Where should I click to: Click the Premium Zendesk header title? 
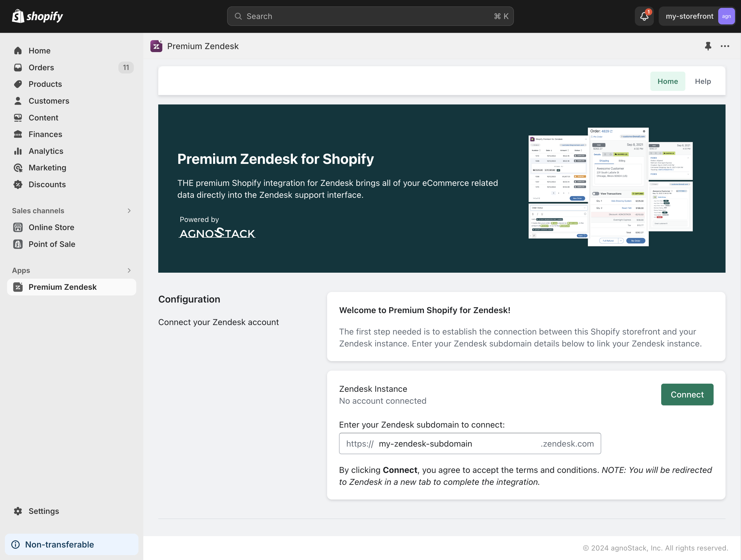[x=203, y=46]
